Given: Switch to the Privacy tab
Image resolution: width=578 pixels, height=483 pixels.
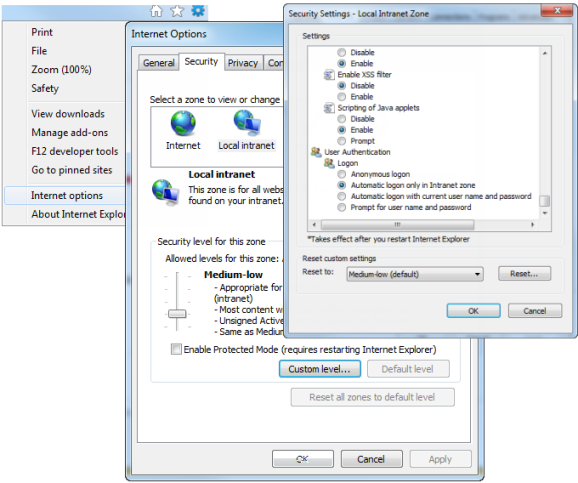Looking at the screenshot, I should [243, 63].
